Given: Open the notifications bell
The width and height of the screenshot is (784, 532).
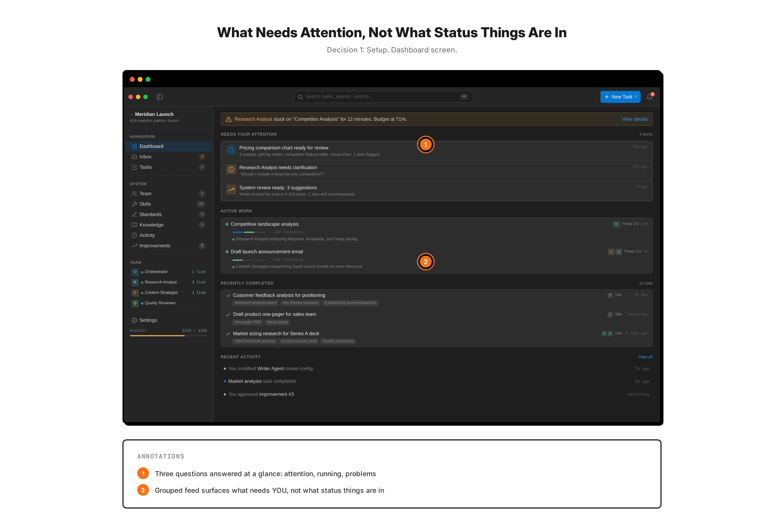Looking at the screenshot, I should (x=649, y=97).
